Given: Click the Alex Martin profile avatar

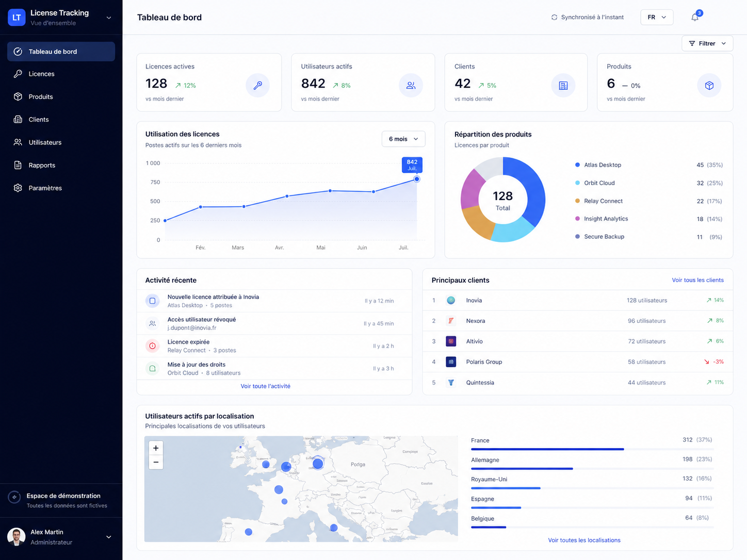Looking at the screenshot, I should [17, 537].
